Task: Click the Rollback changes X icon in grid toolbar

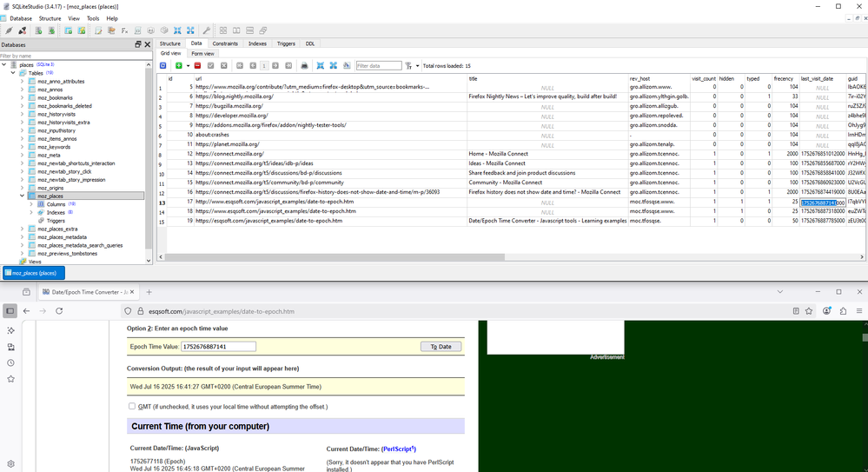Action: (x=223, y=65)
